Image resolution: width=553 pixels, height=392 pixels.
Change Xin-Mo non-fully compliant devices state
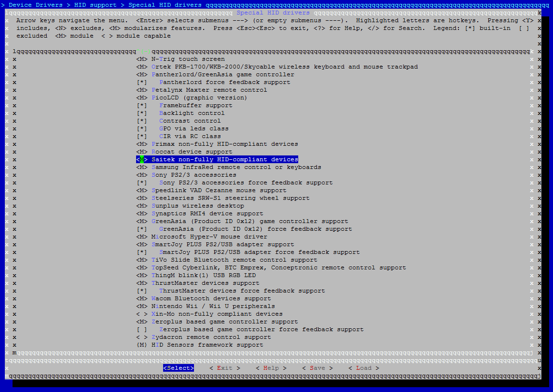(142, 314)
